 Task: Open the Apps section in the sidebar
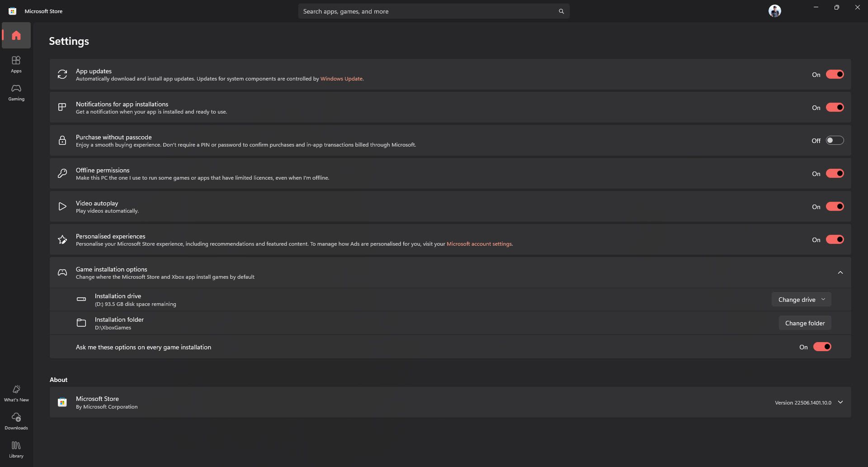16,64
